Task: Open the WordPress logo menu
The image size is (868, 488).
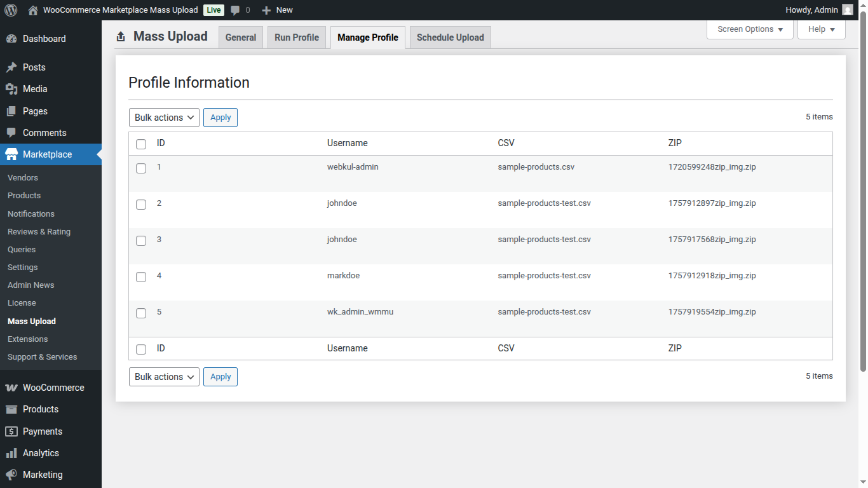Action: pyautogui.click(x=10, y=10)
